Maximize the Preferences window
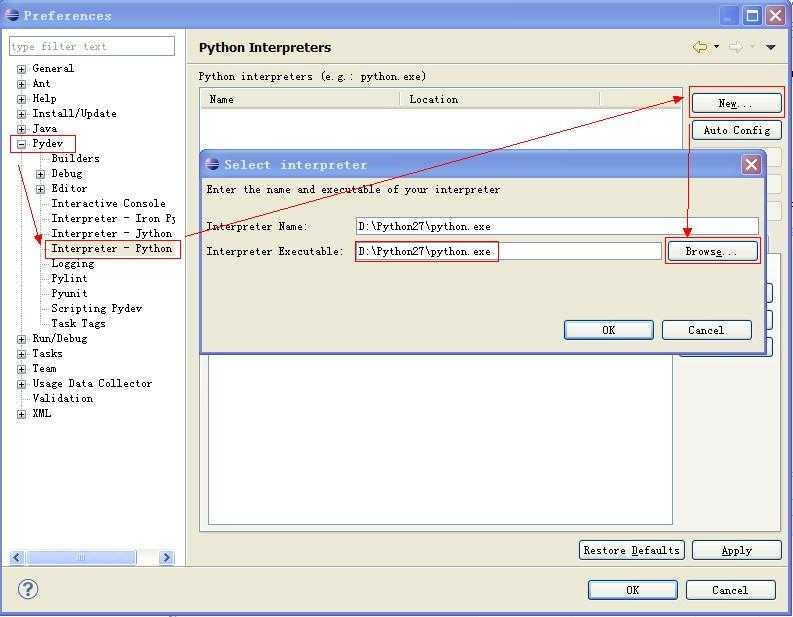This screenshot has height=617, width=793. click(x=752, y=15)
